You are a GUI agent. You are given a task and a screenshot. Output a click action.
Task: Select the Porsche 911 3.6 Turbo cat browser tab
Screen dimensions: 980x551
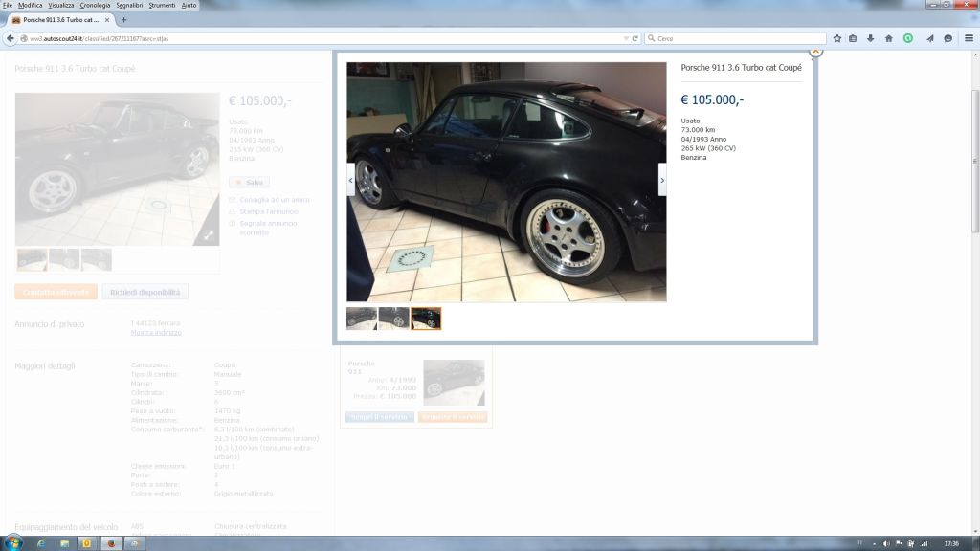pos(60,20)
